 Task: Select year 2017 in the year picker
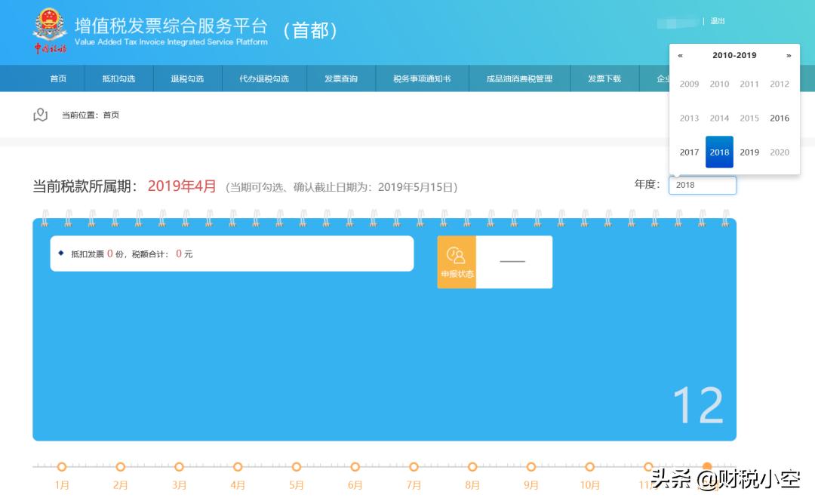click(689, 152)
